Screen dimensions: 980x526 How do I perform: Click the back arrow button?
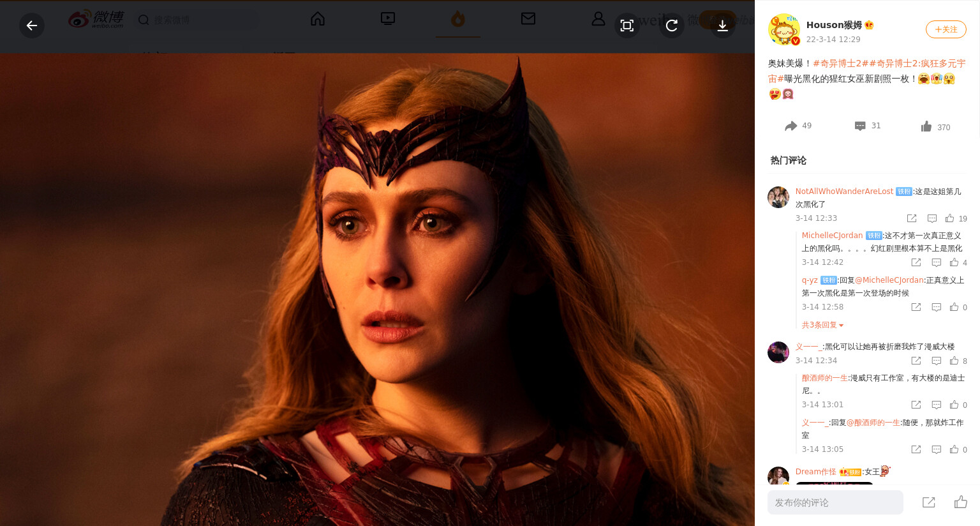point(32,26)
